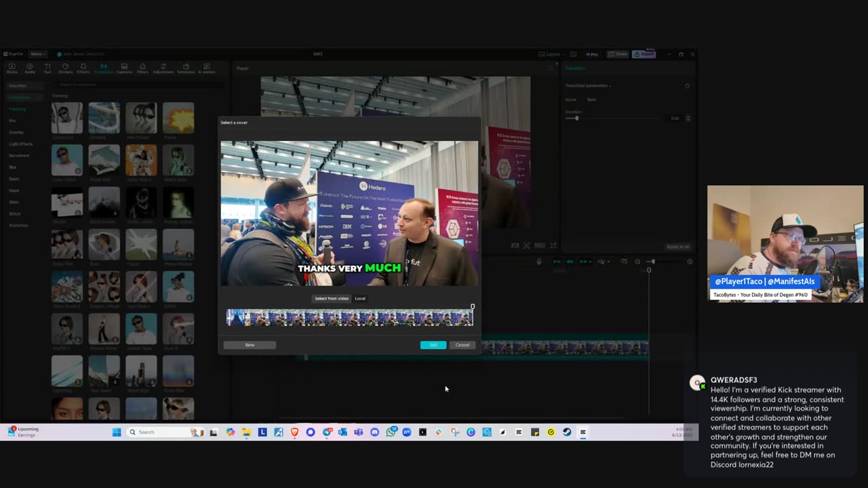Image resolution: width=868 pixels, height=488 pixels.
Task: Click the Pro button in title bar
Action: click(x=592, y=54)
